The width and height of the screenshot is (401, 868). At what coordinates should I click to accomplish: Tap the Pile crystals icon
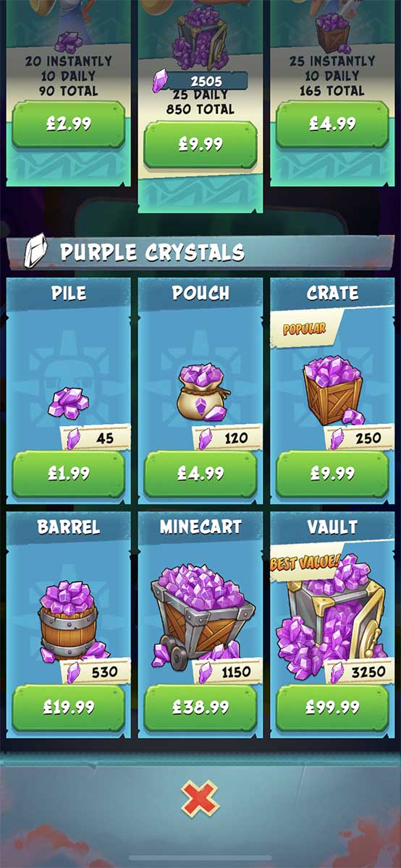(67, 401)
